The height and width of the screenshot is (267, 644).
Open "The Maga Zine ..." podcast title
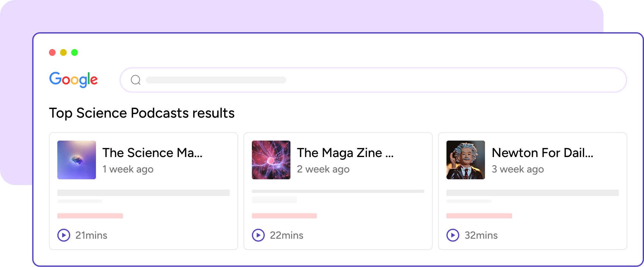point(345,153)
